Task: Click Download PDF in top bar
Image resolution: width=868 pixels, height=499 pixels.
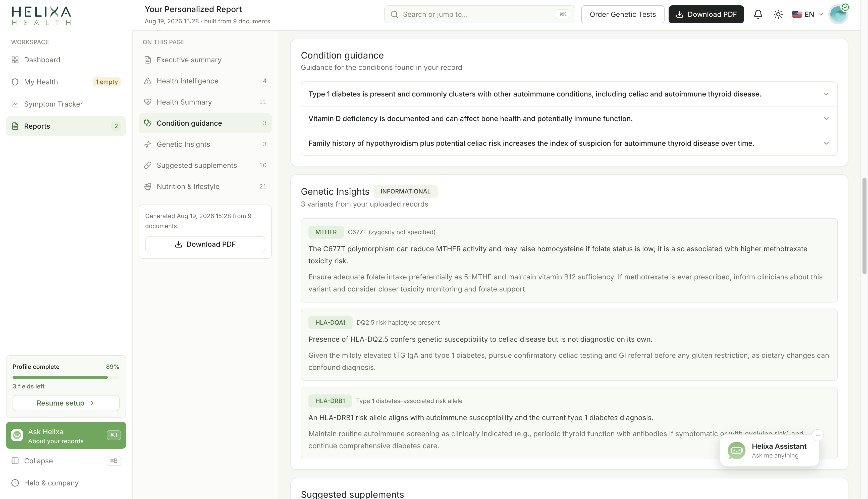Action: pos(706,14)
